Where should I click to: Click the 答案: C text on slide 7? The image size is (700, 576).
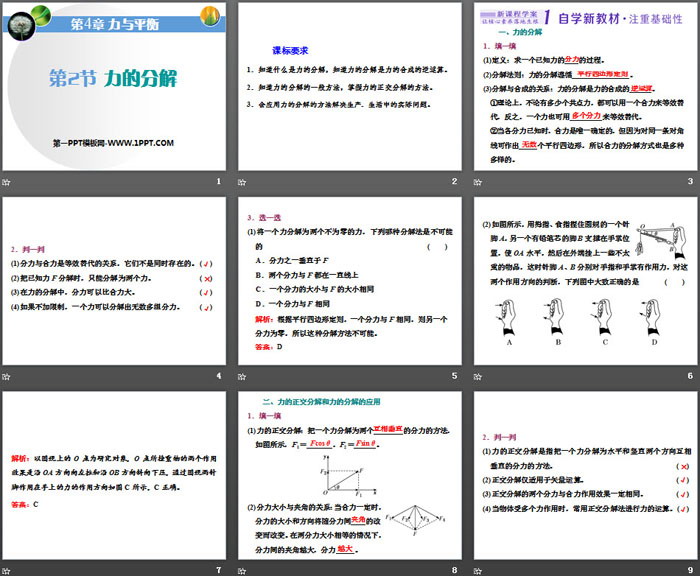tap(25, 504)
